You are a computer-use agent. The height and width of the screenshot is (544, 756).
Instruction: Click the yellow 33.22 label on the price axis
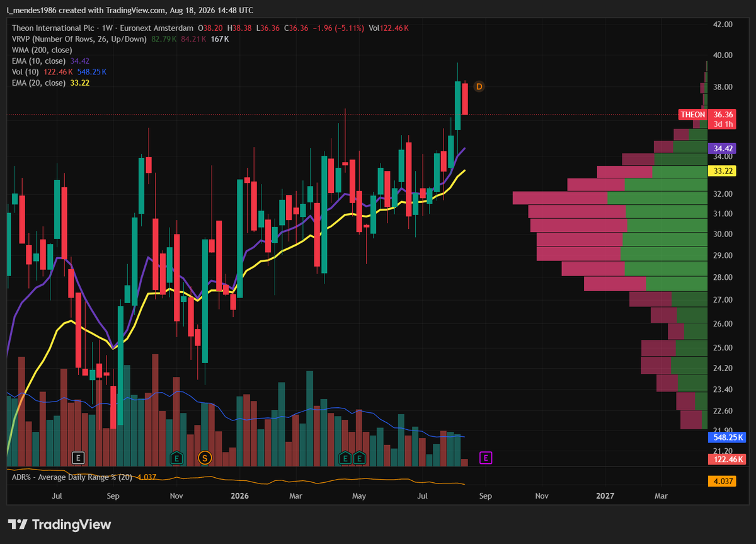pyautogui.click(x=721, y=171)
